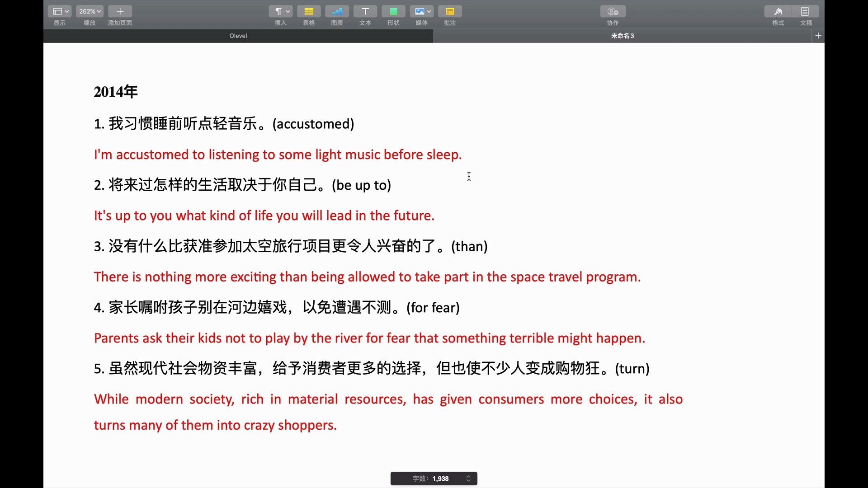Open the Insert (插入) paragraph menu

281,11
